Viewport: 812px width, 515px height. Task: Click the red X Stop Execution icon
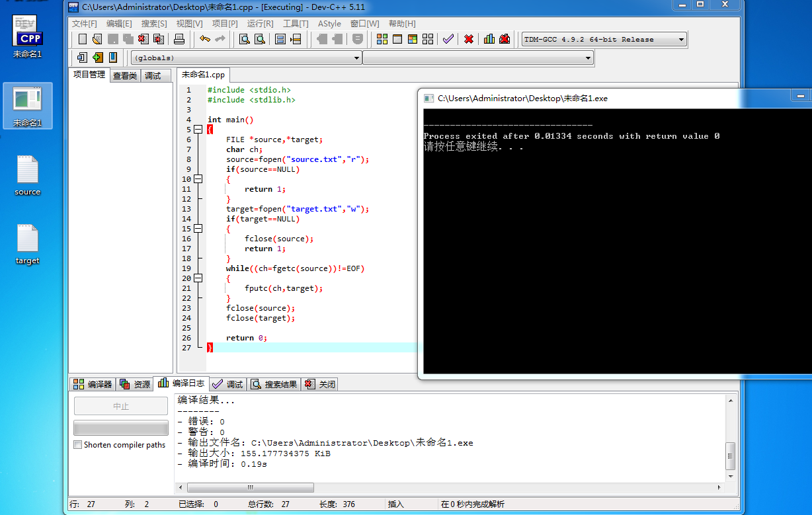(469, 39)
